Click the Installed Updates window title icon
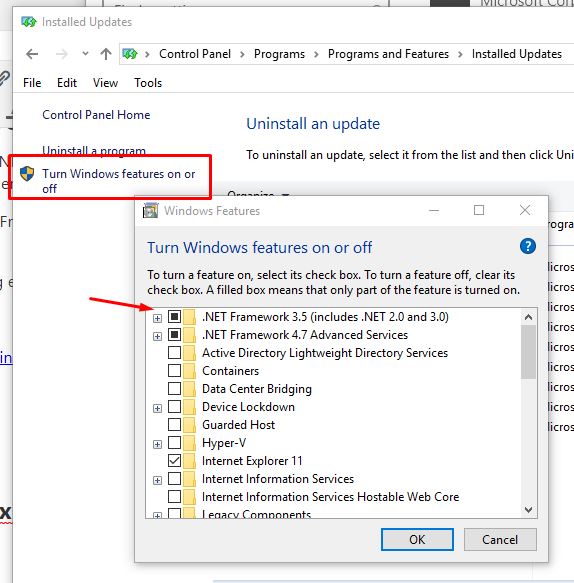The width and height of the screenshot is (574, 583). 29,22
